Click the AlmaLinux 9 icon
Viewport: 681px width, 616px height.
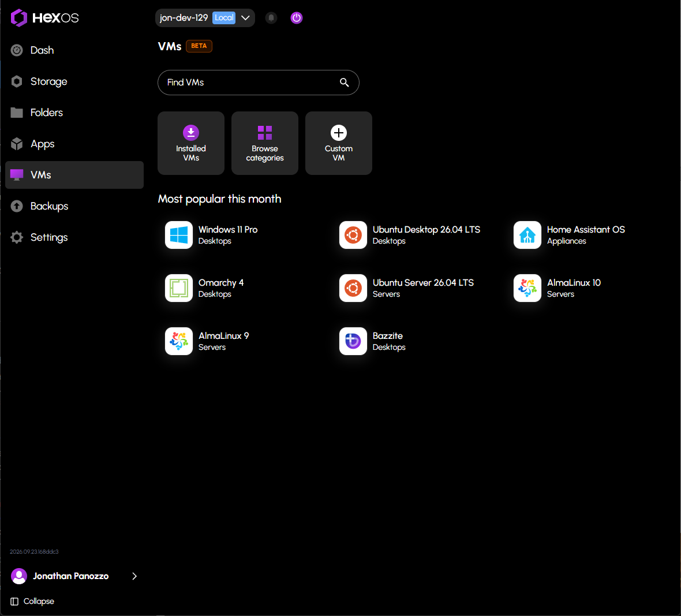(179, 341)
